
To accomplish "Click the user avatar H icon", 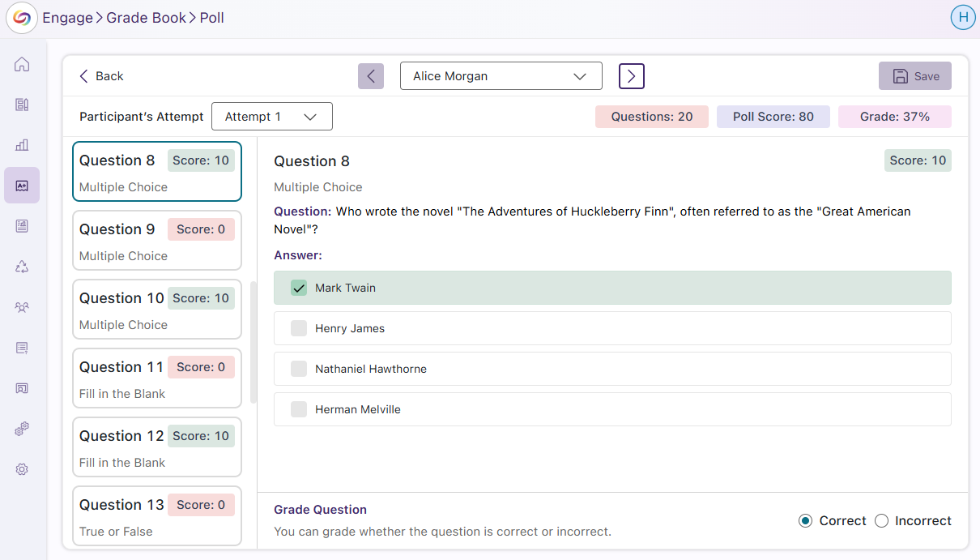I will (x=962, y=18).
